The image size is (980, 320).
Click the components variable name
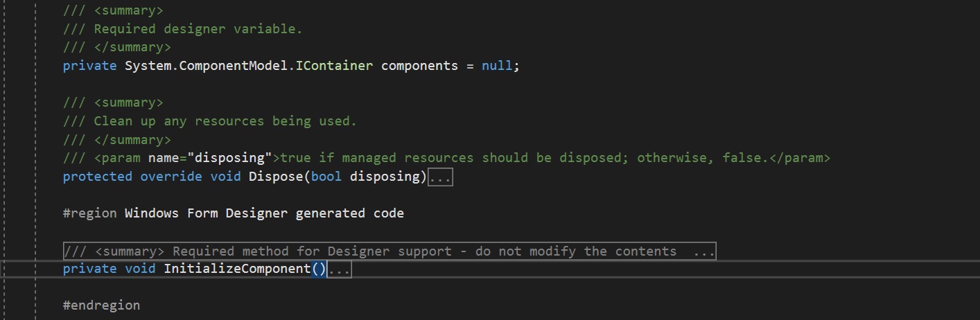coord(419,66)
